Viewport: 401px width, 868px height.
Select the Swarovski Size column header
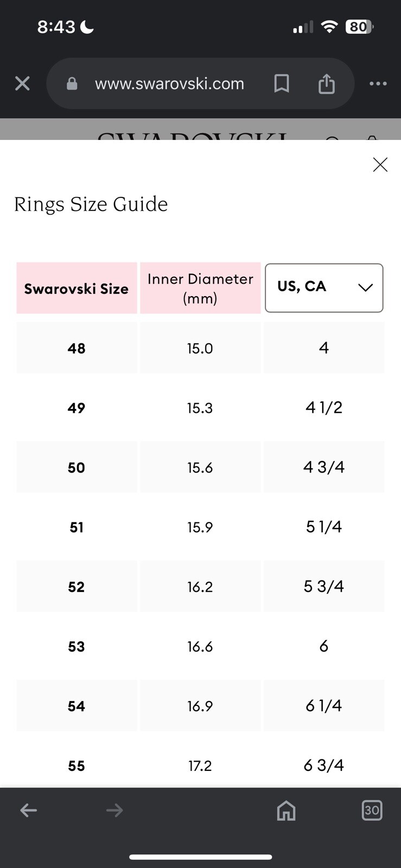pos(77,288)
